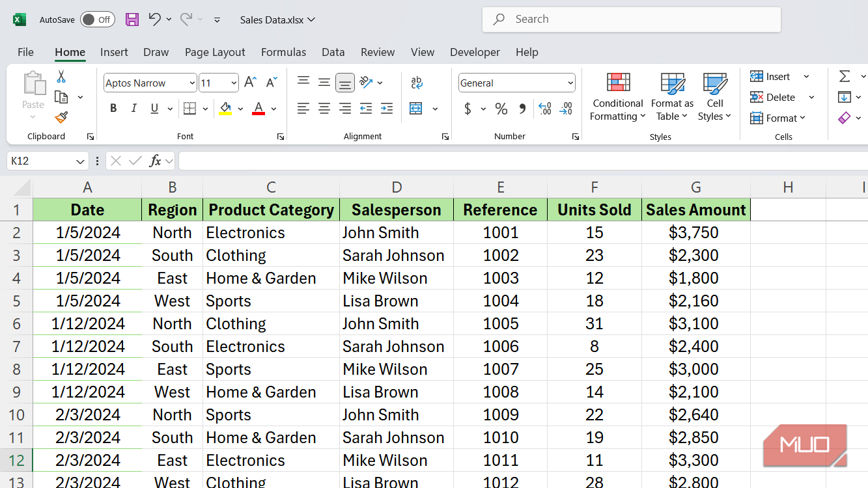Switch to the Formulas tab
This screenshot has height=488, width=868.
click(x=283, y=52)
